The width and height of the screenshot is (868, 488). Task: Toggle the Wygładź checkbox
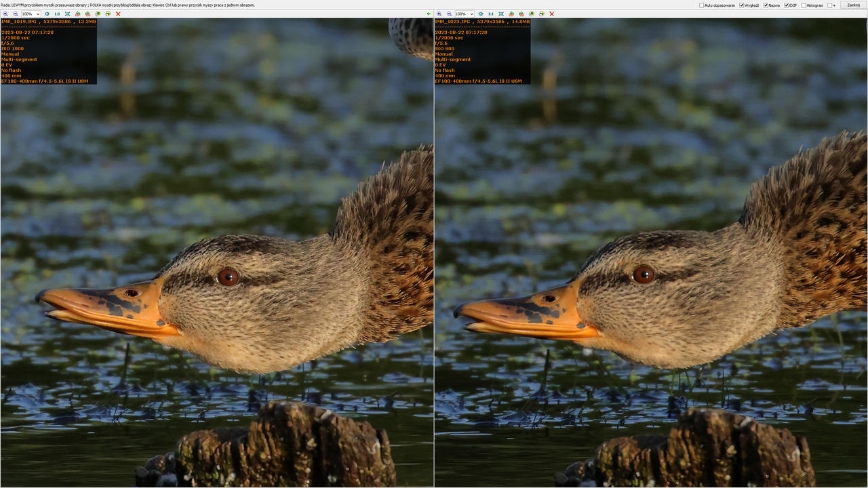coord(742,5)
